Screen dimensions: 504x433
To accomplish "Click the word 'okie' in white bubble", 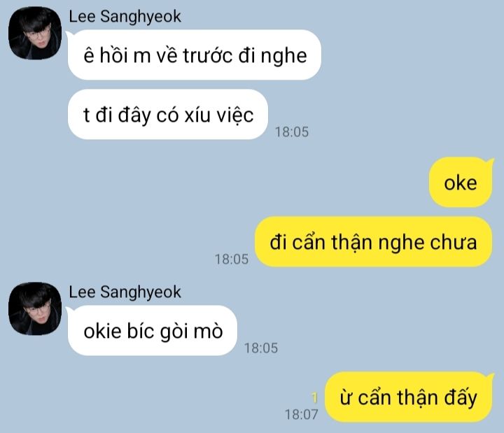I will click(x=102, y=331).
